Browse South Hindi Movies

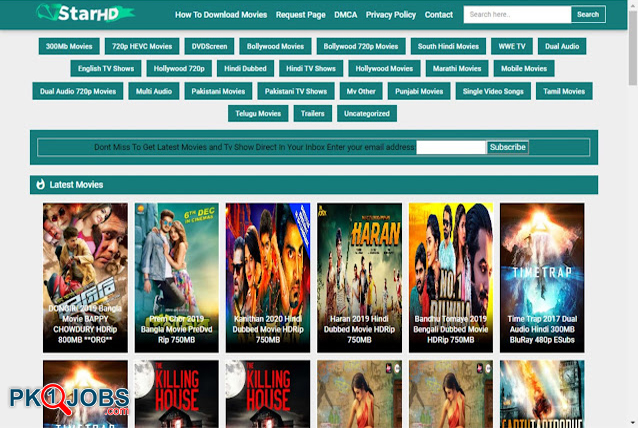tap(448, 46)
